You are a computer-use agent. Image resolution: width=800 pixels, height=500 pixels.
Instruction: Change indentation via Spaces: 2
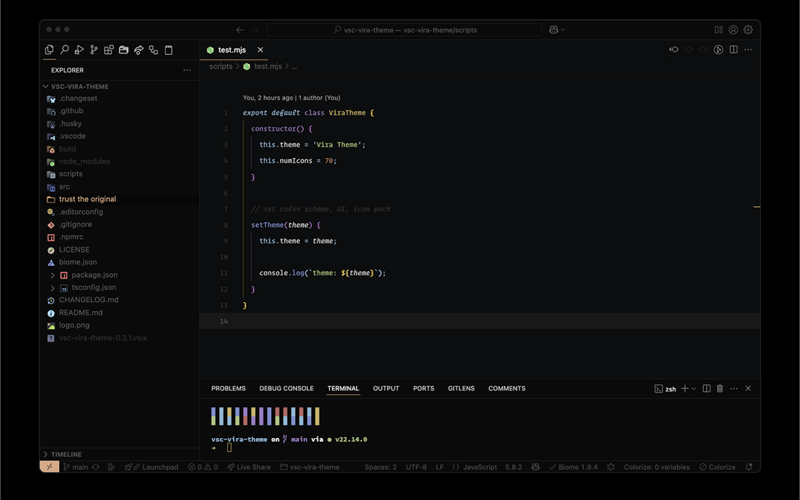click(x=380, y=467)
